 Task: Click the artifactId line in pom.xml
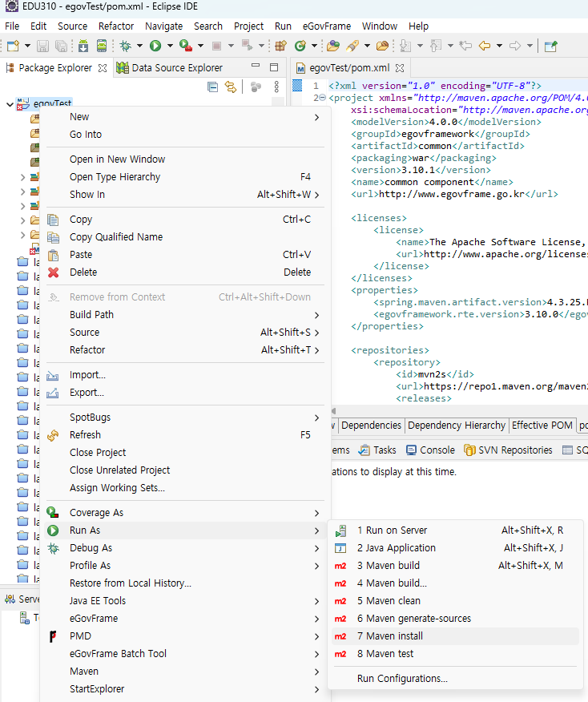437,146
